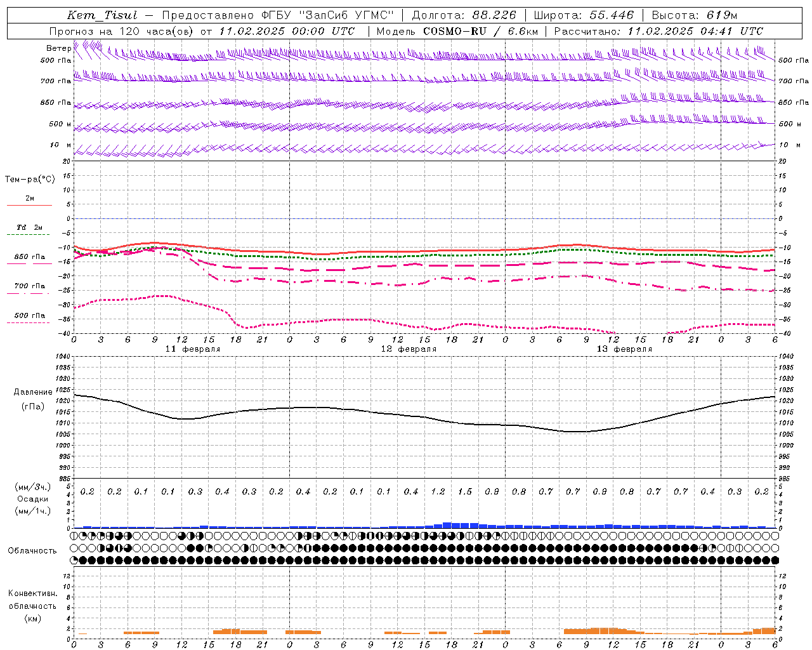Click the 'Осадки' precipitation label
This screenshot has height=650, width=812.
(33, 499)
